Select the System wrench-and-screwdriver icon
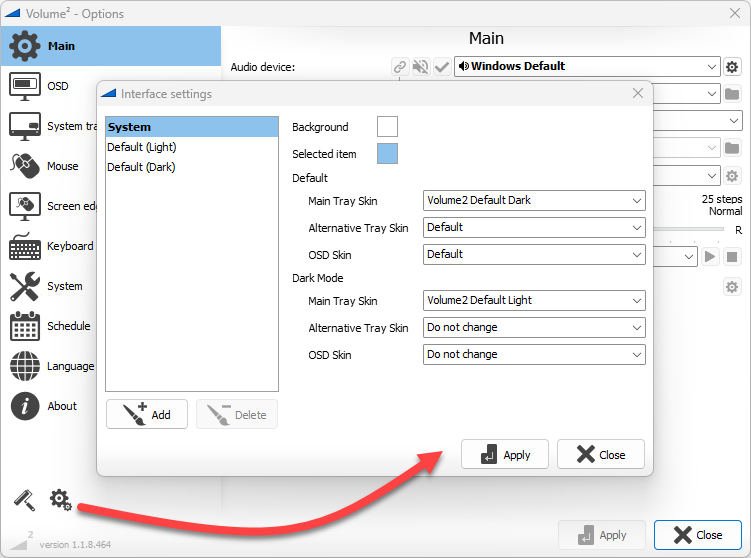The width and height of the screenshot is (751, 558). coord(24,286)
